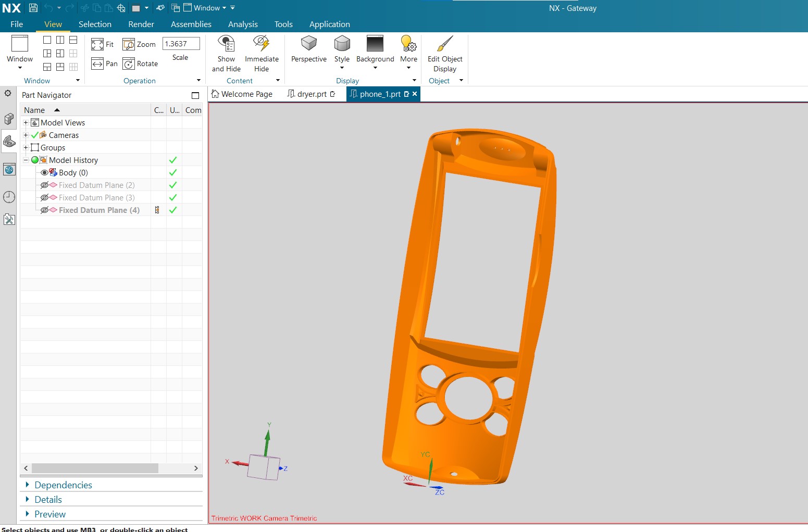
Task: Open the Operation group options arrow
Action: point(198,80)
